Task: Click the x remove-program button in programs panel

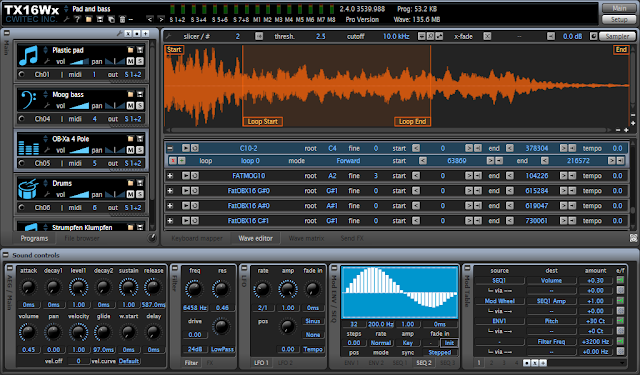Action: click(x=128, y=33)
